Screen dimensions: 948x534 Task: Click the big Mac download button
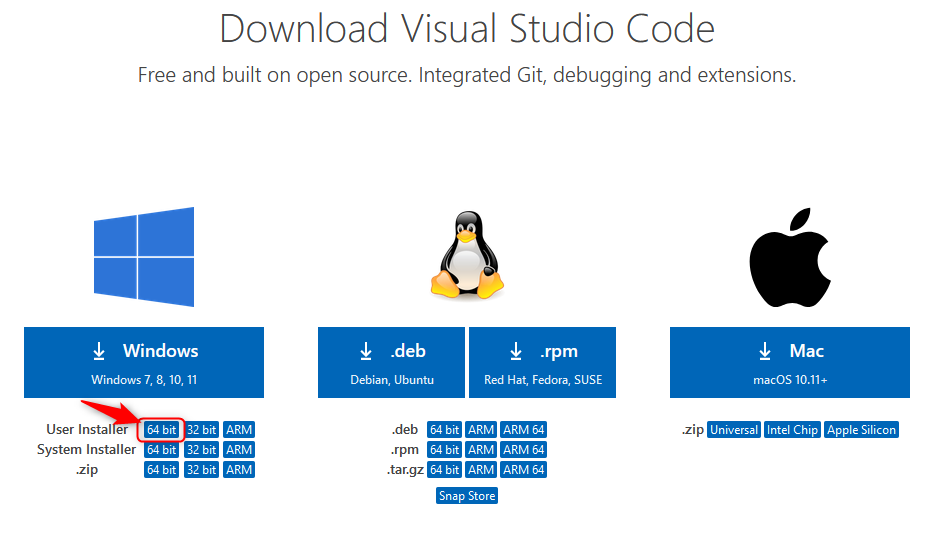coord(790,362)
